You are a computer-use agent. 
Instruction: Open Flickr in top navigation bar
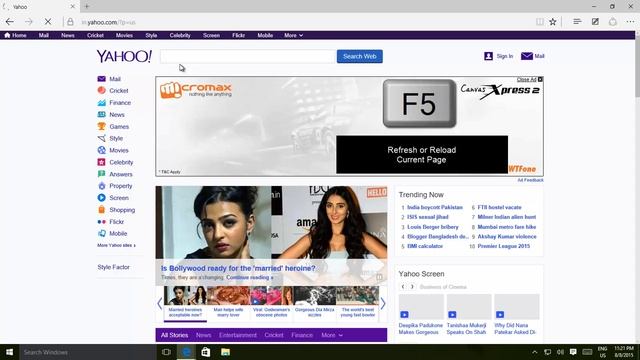pyautogui.click(x=238, y=36)
